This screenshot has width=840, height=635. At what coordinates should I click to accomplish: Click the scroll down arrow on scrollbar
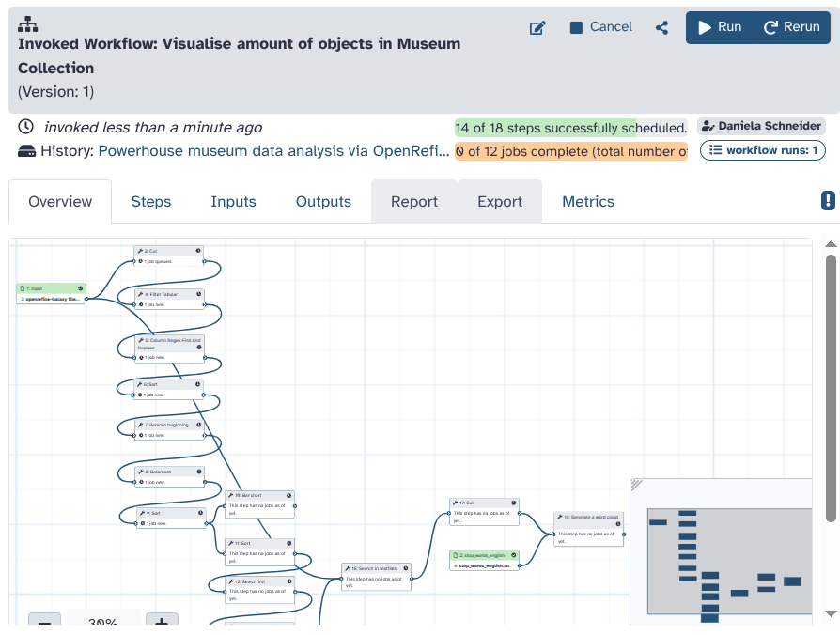point(831,613)
